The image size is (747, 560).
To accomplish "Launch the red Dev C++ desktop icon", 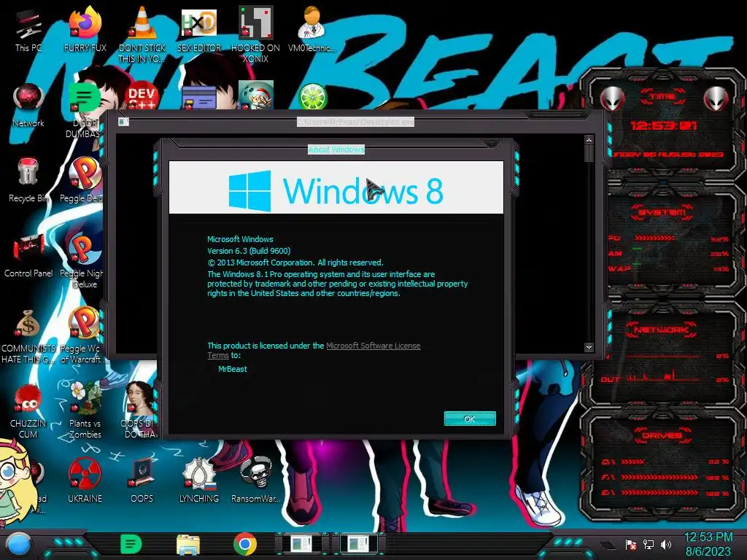I will point(142,97).
